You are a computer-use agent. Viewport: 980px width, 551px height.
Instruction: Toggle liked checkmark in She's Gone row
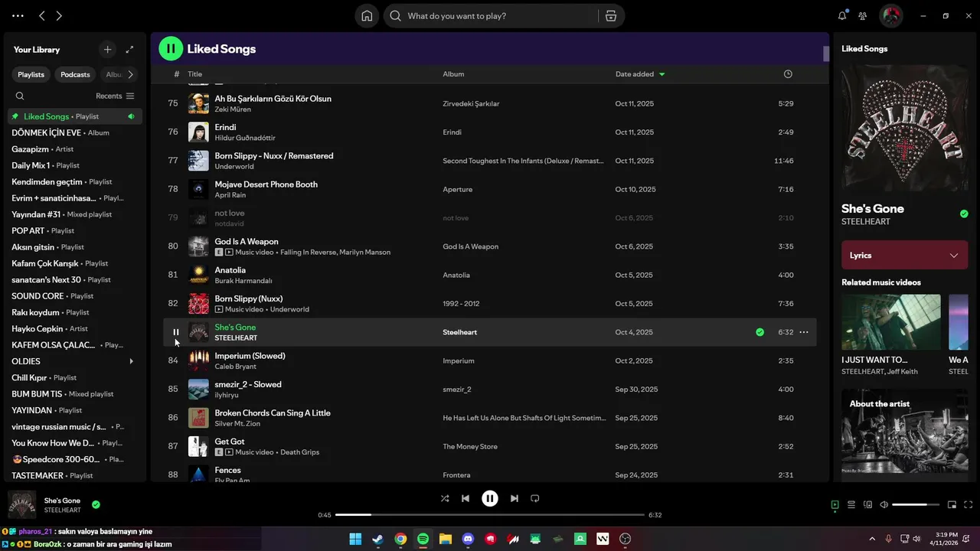pyautogui.click(x=759, y=332)
